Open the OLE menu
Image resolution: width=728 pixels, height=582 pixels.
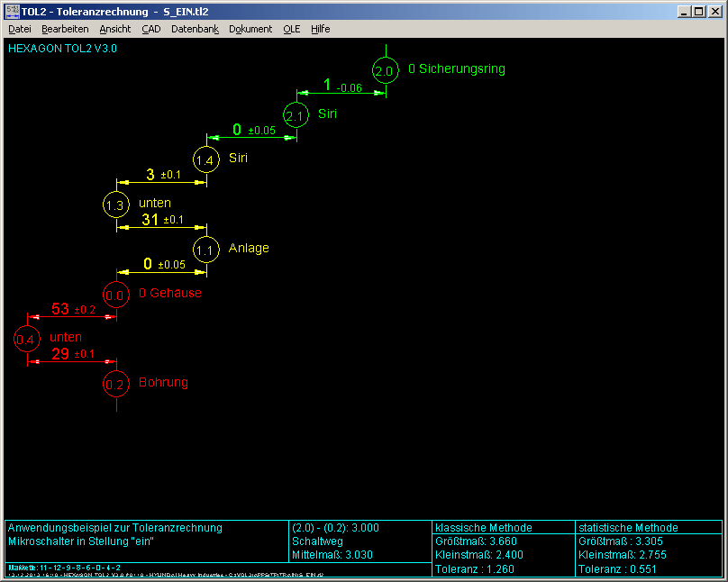click(x=292, y=29)
